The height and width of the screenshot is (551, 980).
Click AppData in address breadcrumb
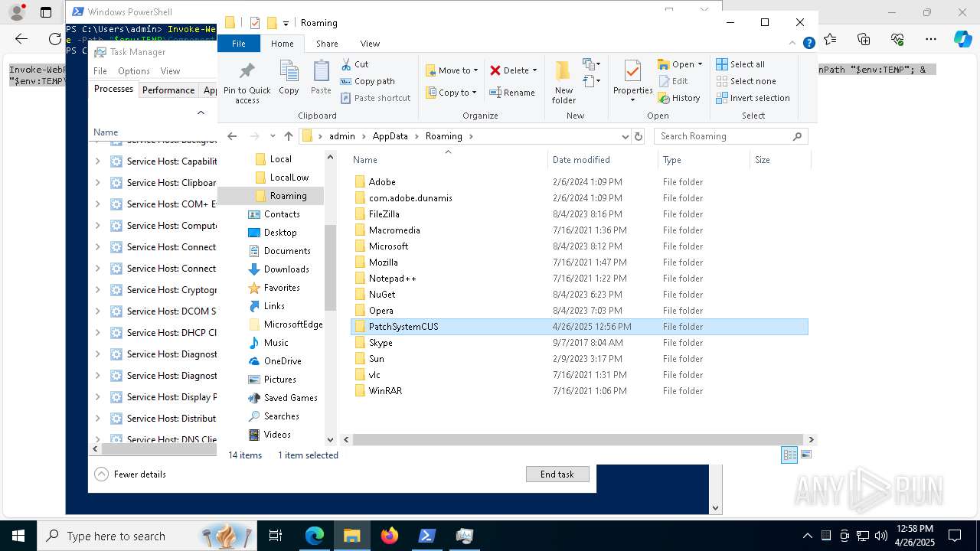click(x=390, y=136)
